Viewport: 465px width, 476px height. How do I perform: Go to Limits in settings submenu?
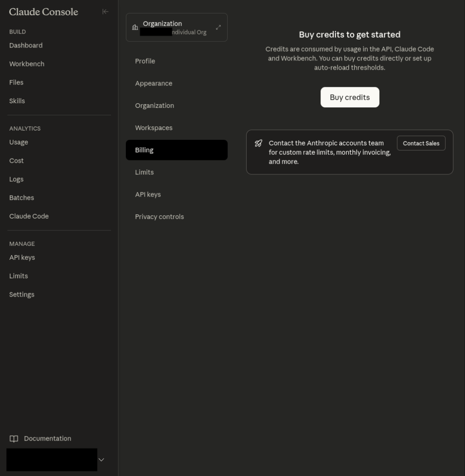[144, 172]
